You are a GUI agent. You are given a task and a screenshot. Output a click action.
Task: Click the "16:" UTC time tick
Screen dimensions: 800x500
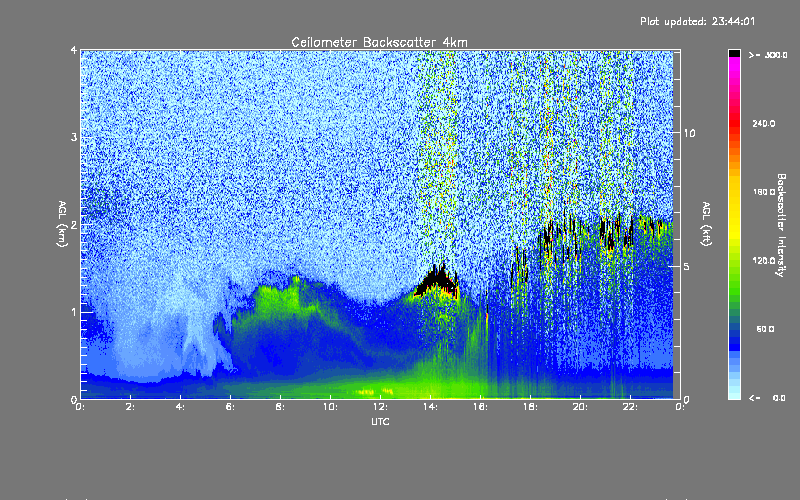(x=481, y=407)
